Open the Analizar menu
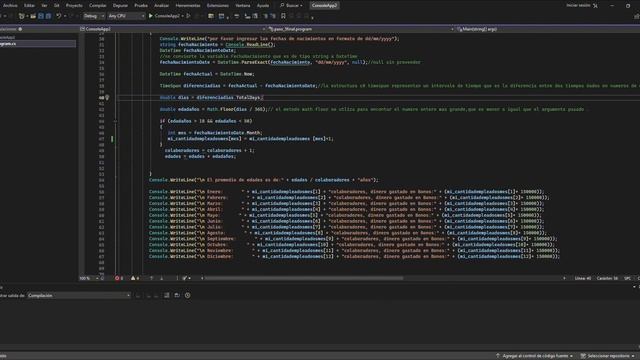The image size is (640, 360). (x=161, y=6)
